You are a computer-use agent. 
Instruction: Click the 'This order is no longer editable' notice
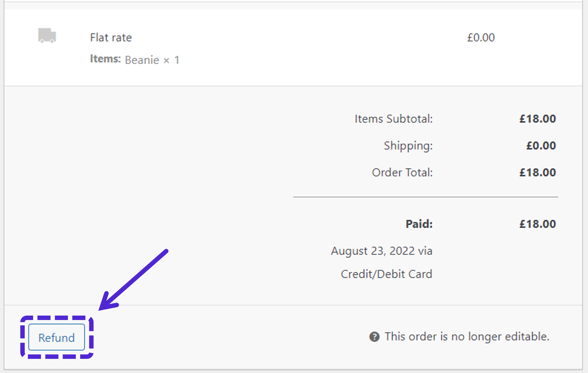[x=467, y=337]
